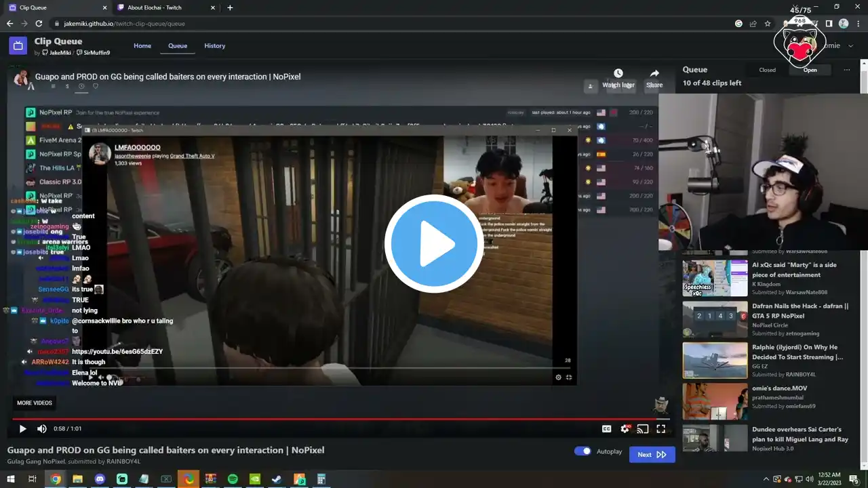Go back to the previous page

(9, 24)
